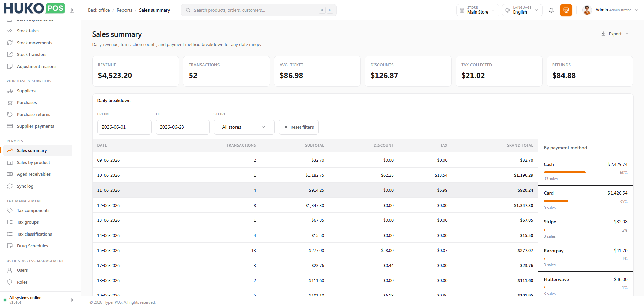Click the Avg. Ticket value $86.98
The width and height of the screenshot is (644, 308).
click(291, 75)
